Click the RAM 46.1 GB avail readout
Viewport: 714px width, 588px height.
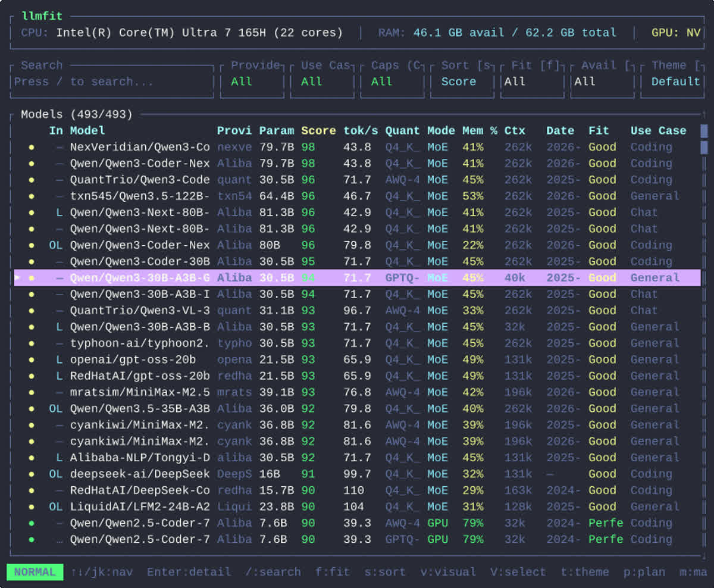coord(497,32)
